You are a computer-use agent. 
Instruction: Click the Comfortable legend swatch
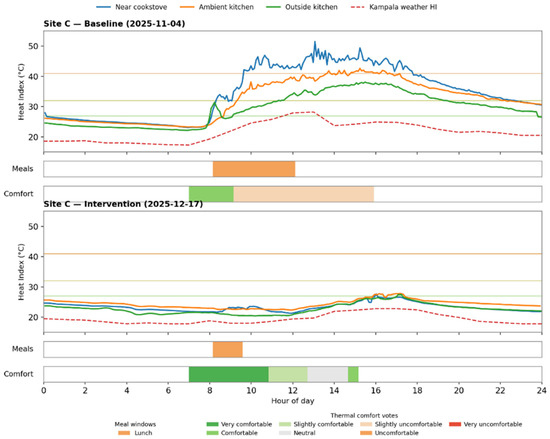pyautogui.click(x=213, y=433)
